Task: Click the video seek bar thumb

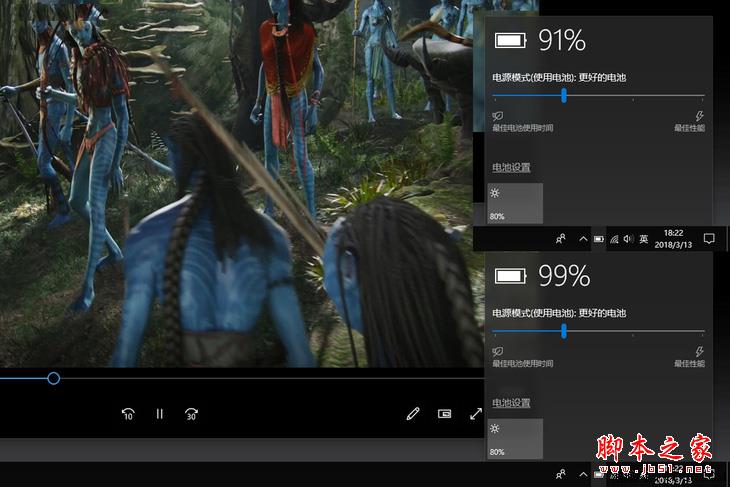Action: (54, 379)
